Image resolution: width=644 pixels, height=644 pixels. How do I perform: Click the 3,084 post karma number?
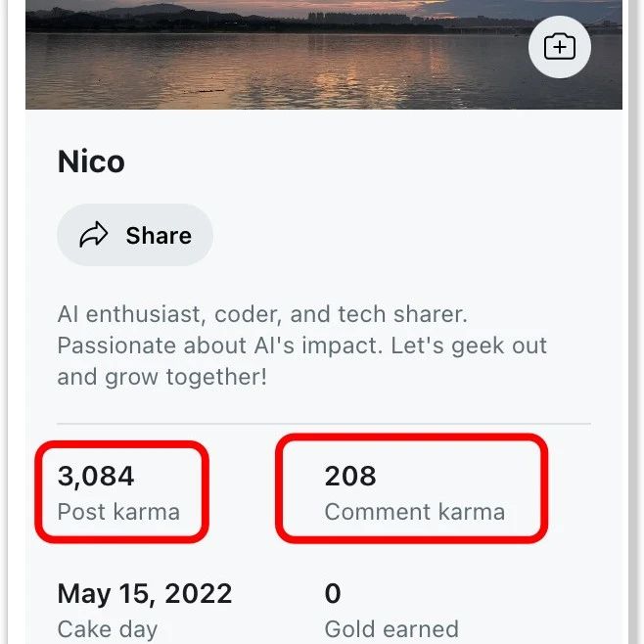[96, 476]
